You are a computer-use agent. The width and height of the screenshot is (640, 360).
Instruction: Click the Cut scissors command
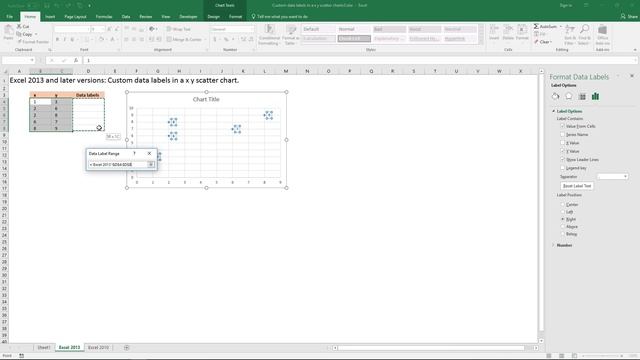point(23,27)
